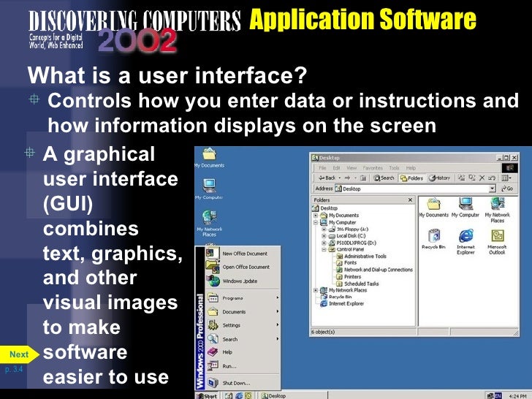Choose Open Office Document in Start menu

(243, 267)
